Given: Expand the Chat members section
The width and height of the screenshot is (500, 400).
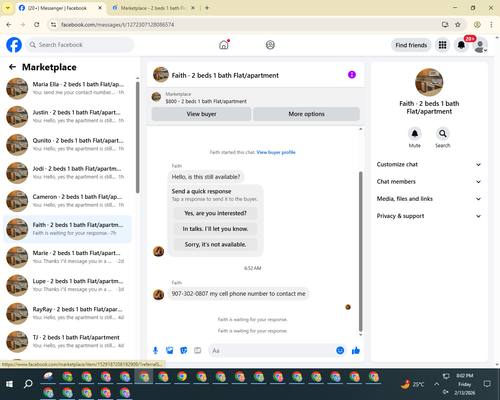Looking at the screenshot, I should point(429,182).
